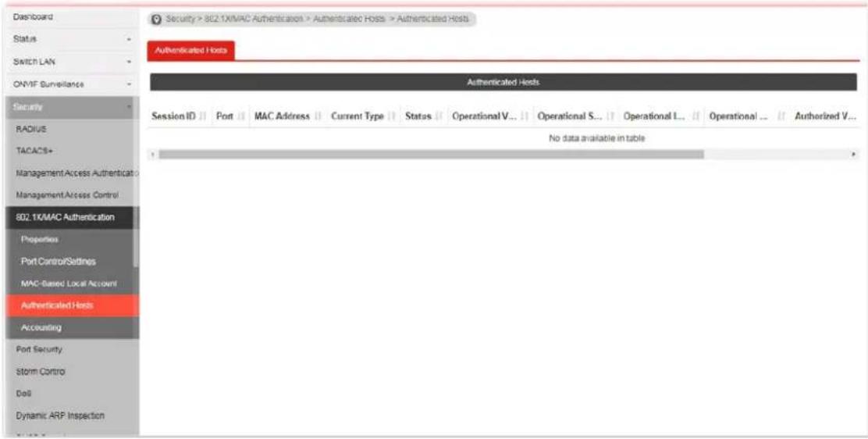Sort by Operational S... column
868x439 pixels.
(576, 117)
